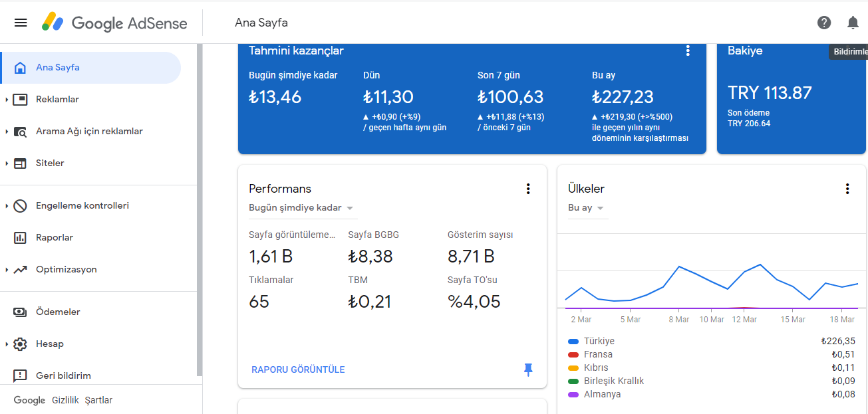Screen dimensions: 868x414
Task: Open the Bu ay dropdown in Ülkeler
Action: (x=587, y=208)
